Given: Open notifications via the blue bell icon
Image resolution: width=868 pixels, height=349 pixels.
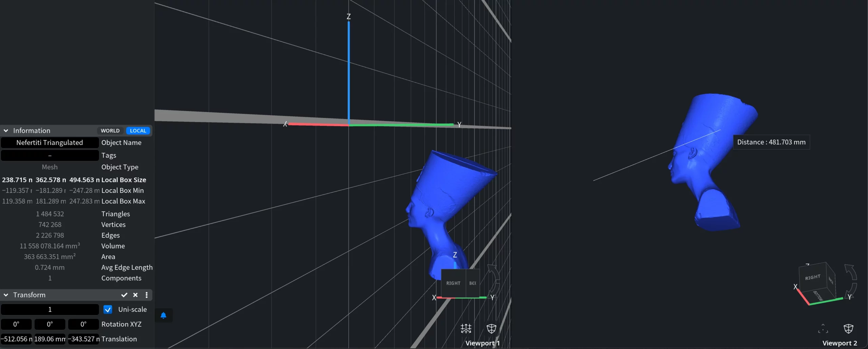Looking at the screenshot, I should click(x=163, y=315).
